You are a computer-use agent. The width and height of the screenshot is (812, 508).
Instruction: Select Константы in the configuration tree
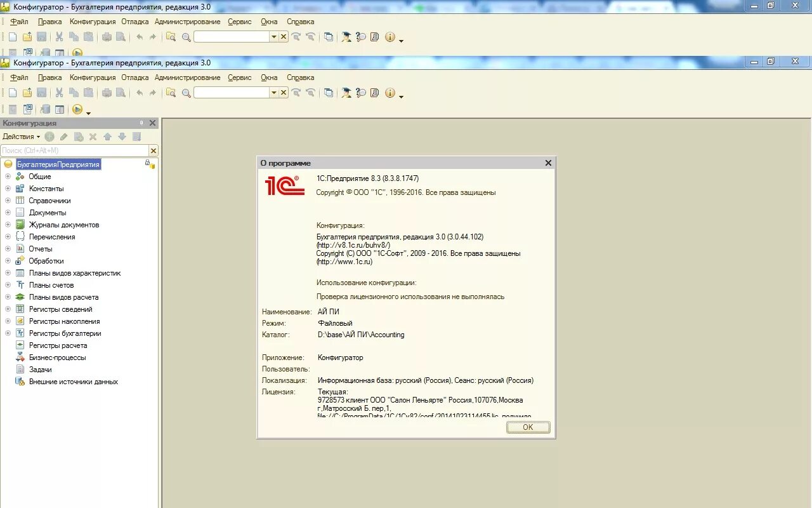(46, 189)
